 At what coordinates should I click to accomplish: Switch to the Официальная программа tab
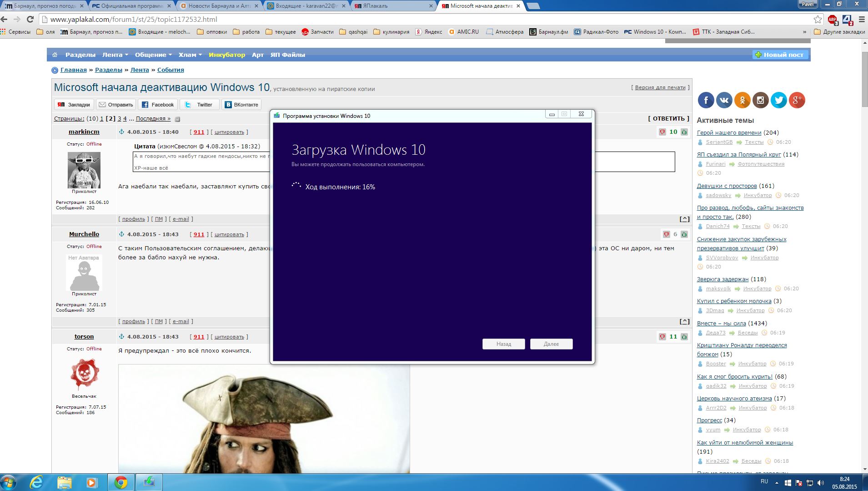(x=131, y=6)
